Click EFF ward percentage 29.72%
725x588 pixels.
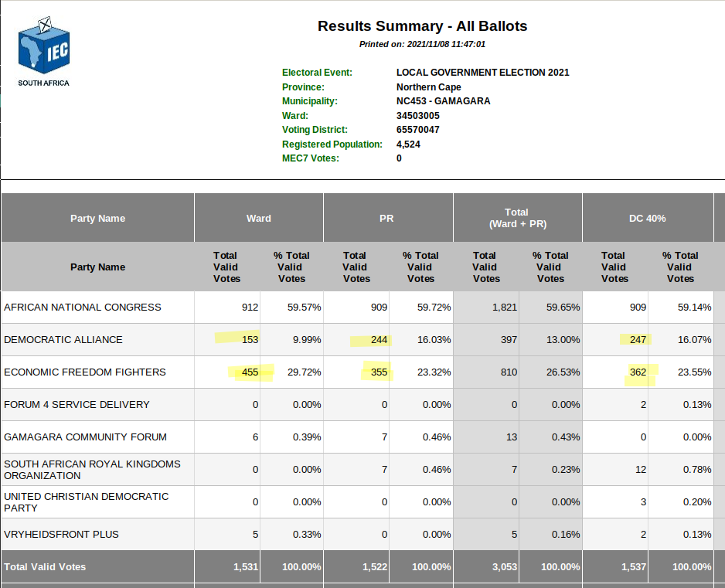(x=304, y=372)
